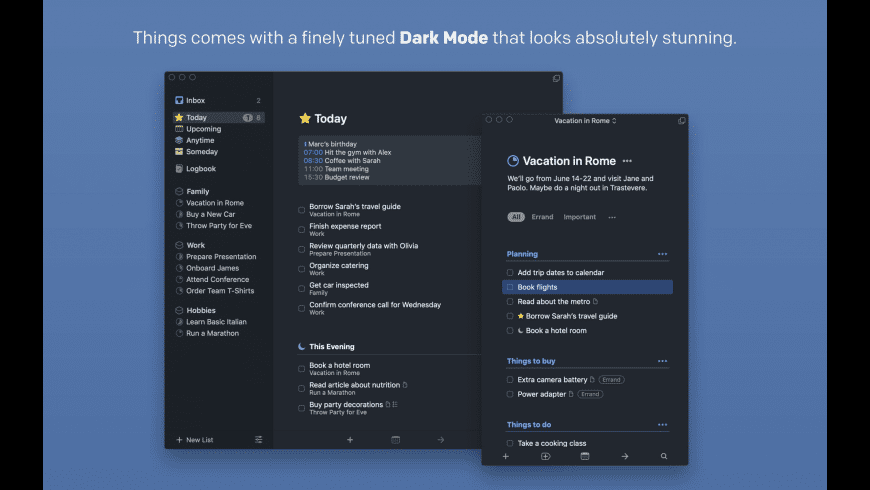Image resolution: width=870 pixels, height=490 pixels.
Task: Click calendar icon in Today window toolbar
Action: 396,440
